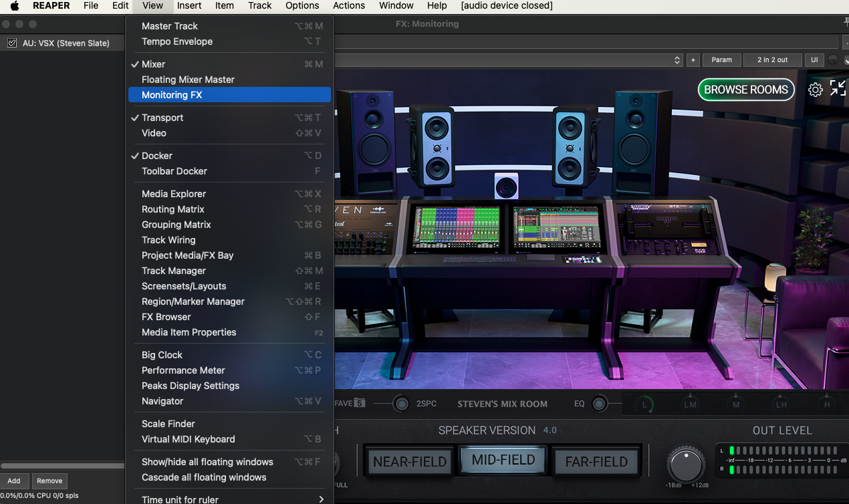
Task: Toggle the EQ power switch
Action: click(599, 404)
